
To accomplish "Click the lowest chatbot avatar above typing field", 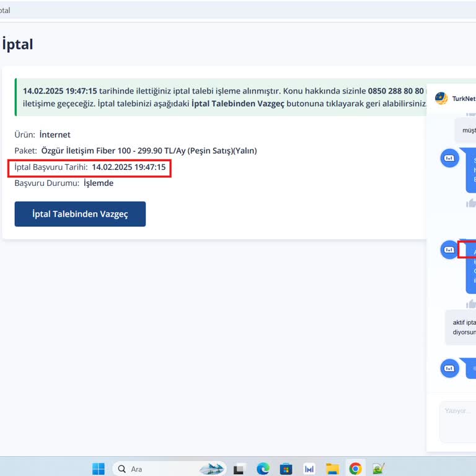I will point(449,368).
